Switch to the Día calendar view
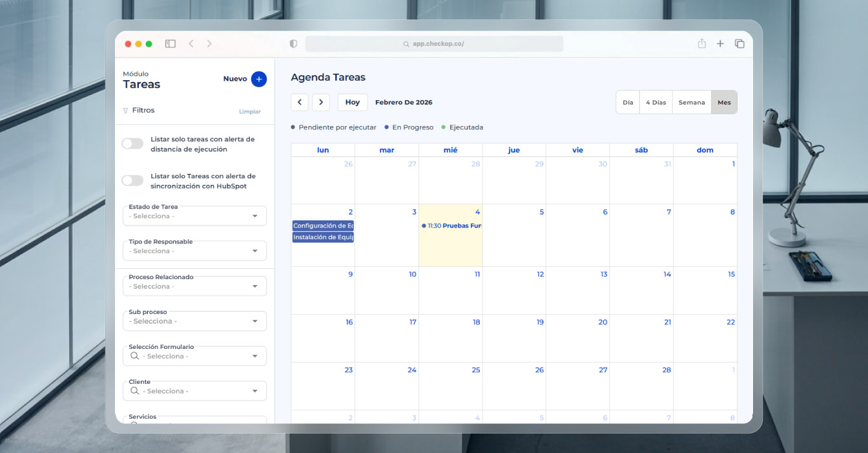 coord(628,102)
